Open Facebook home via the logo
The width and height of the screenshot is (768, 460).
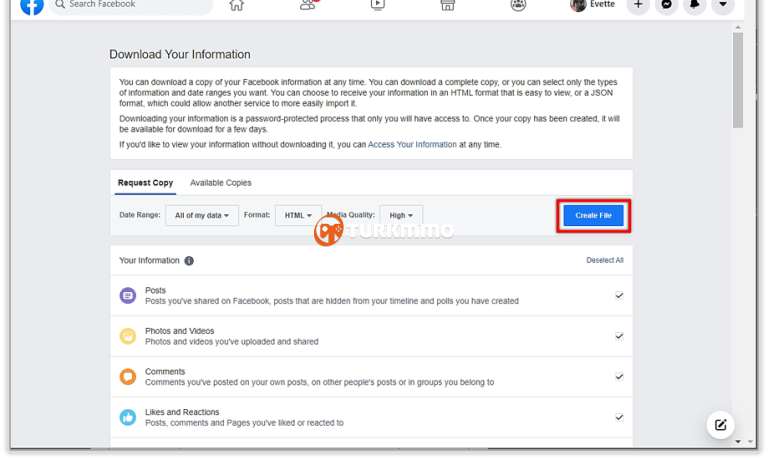click(32, 5)
